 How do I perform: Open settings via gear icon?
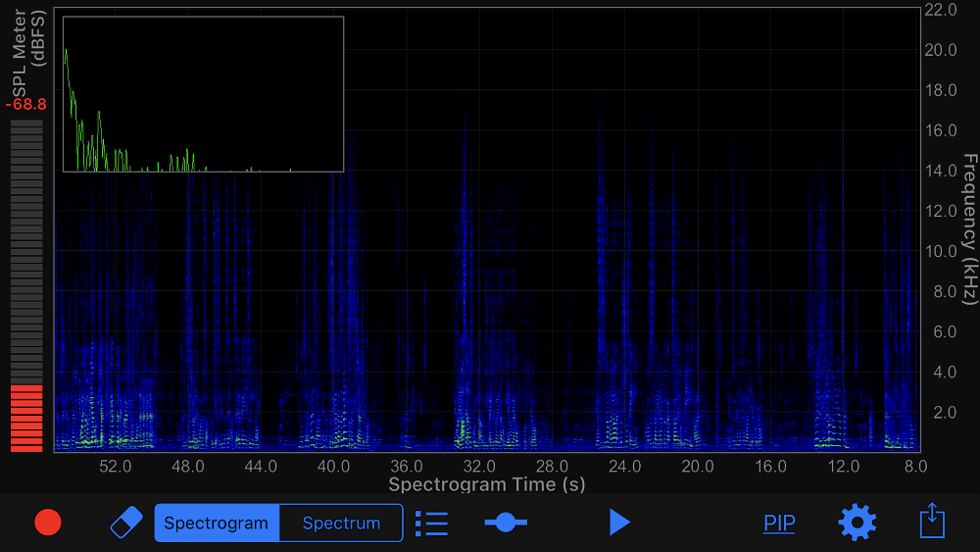[857, 522]
